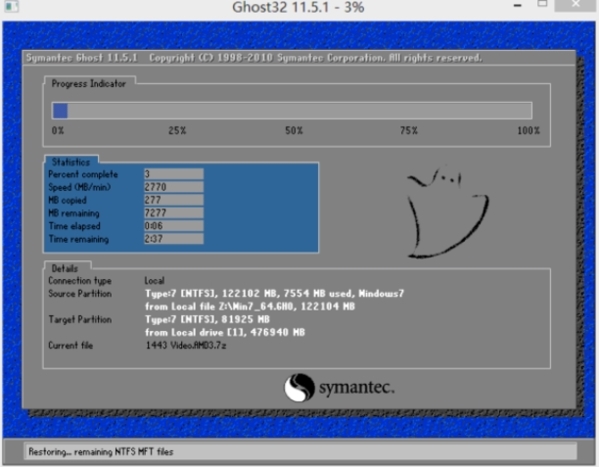Click the Connection type label
Screen dimensions: 599x467
point(80,281)
